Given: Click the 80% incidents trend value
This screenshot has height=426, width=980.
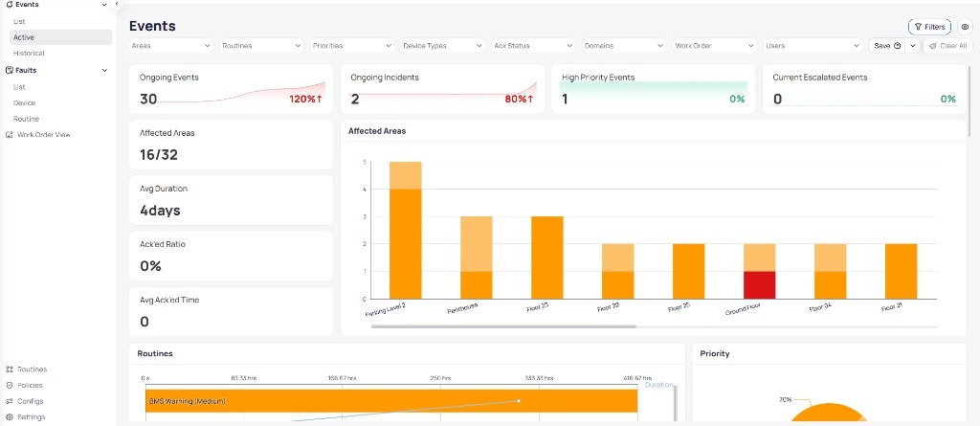Looking at the screenshot, I should point(520,99).
